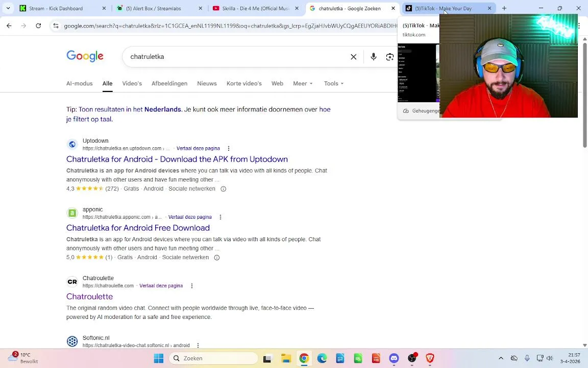Show rating info icon for apponic result
Image resolution: width=588 pixels, height=368 pixels.
click(x=217, y=258)
